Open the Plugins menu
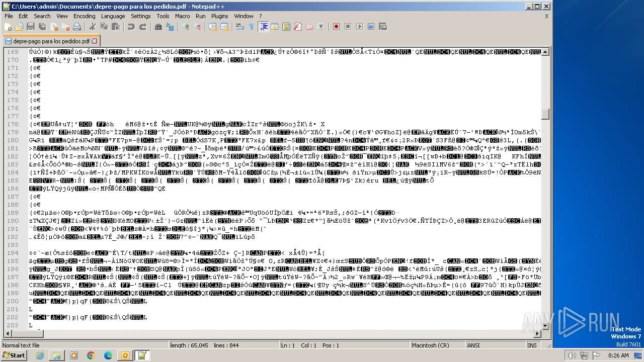Viewport: 644px width, 362px height. point(220,16)
